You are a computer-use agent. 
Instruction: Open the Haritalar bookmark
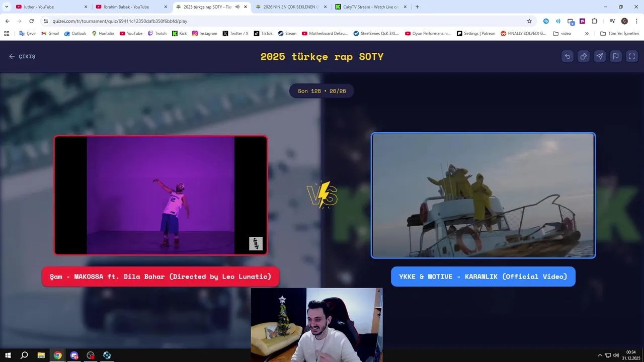pos(103,34)
